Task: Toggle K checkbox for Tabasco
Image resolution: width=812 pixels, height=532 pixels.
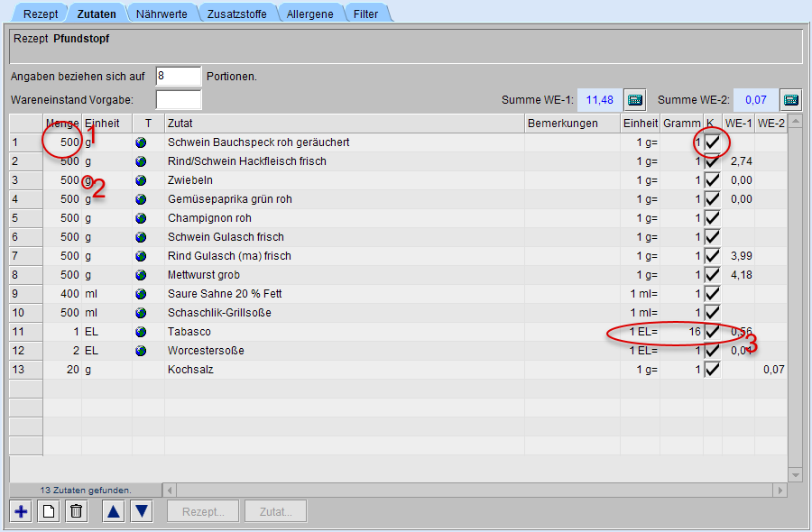Action: (x=713, y=331)
